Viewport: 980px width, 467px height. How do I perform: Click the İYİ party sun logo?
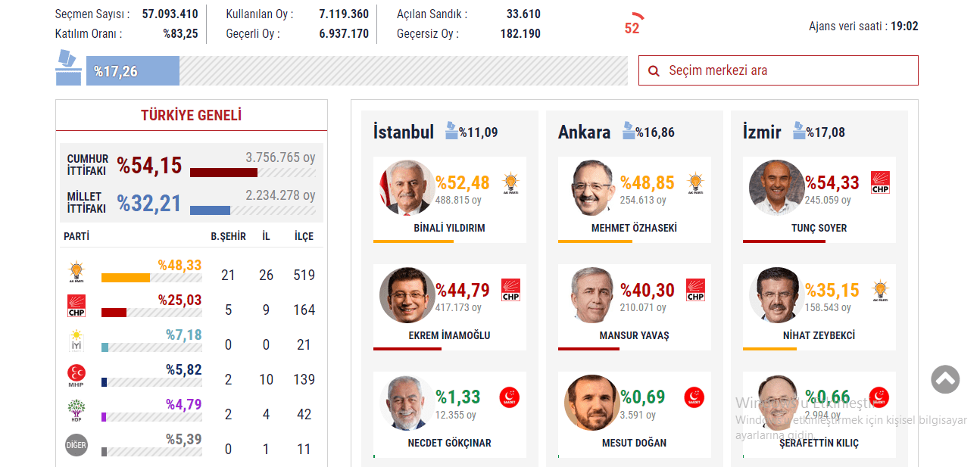[x=76, y=341]
